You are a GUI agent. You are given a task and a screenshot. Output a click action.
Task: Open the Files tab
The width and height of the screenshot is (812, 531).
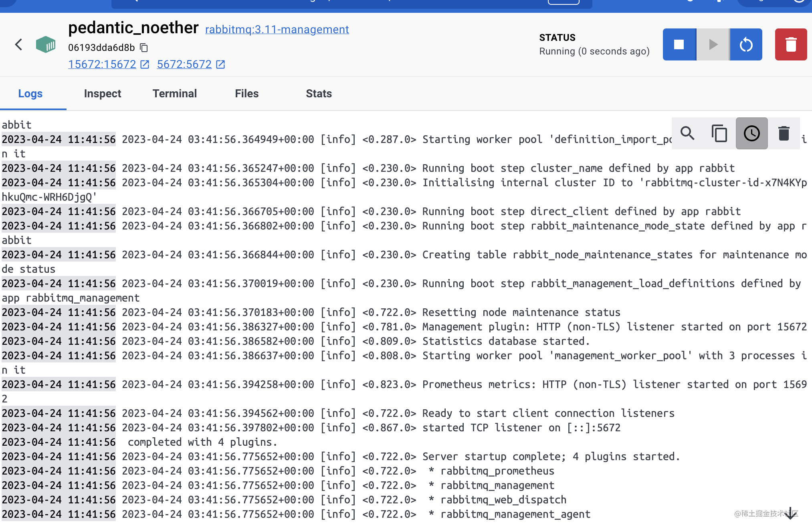246,93
